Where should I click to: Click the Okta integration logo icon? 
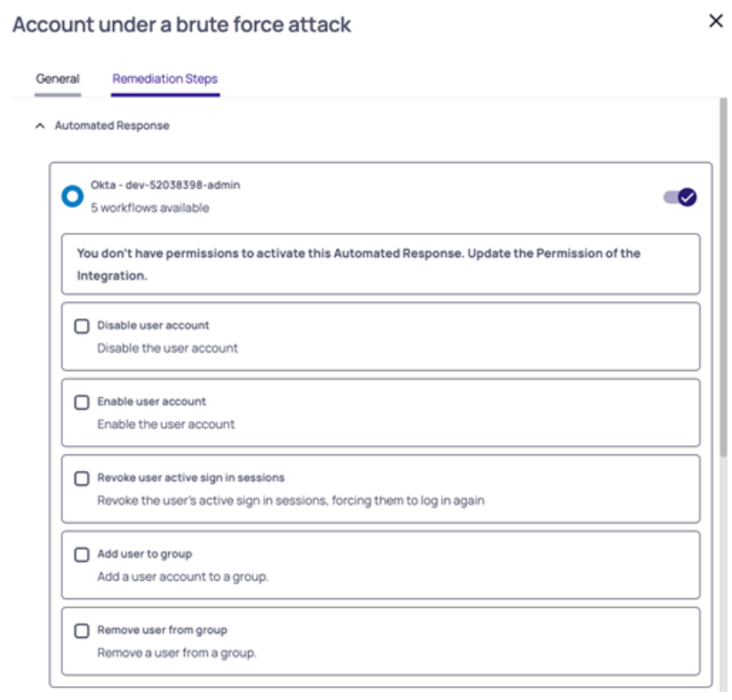point(72,196)
